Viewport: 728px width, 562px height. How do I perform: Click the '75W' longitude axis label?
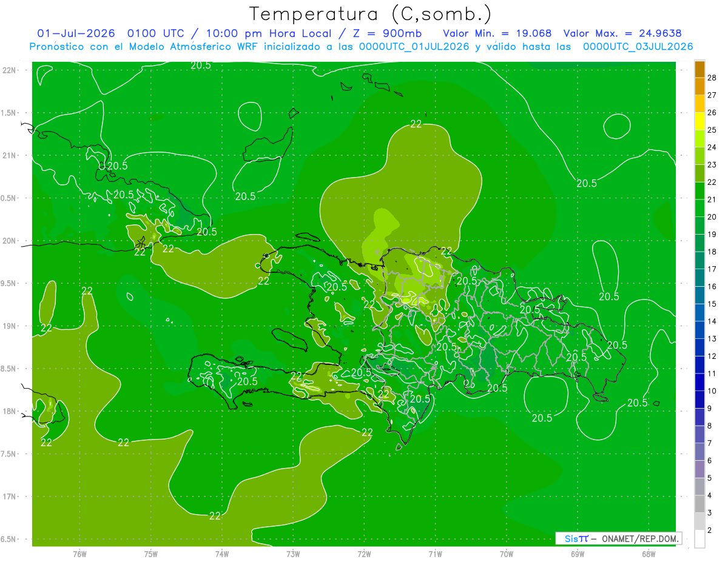pyautogui.click(x=151, y=554)
